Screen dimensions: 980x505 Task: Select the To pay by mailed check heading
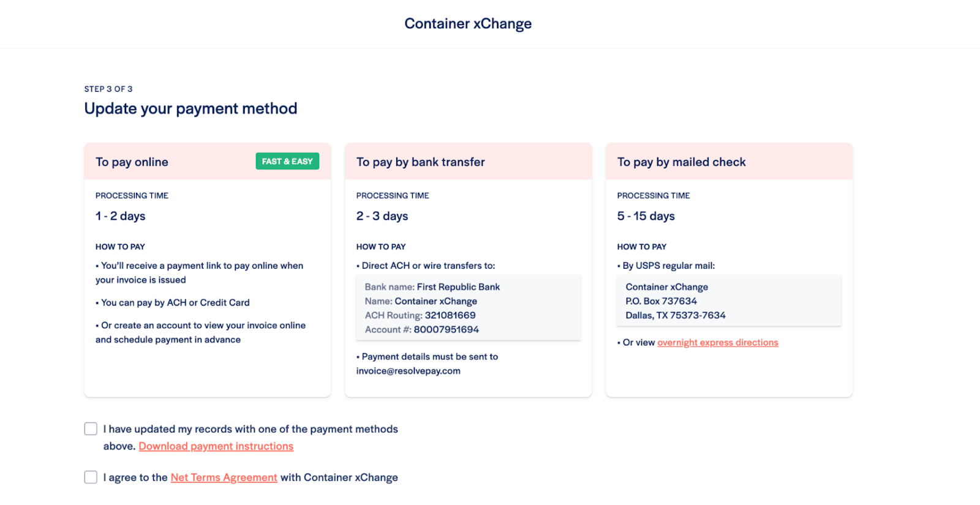pyautogui.click(x=682, y=162)
